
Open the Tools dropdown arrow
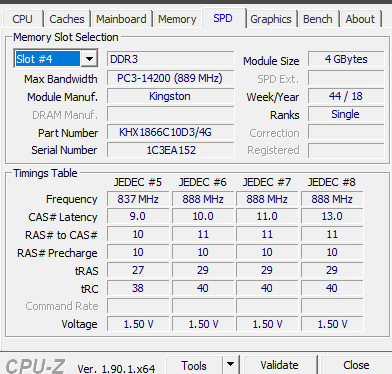[x=230, y=365]
